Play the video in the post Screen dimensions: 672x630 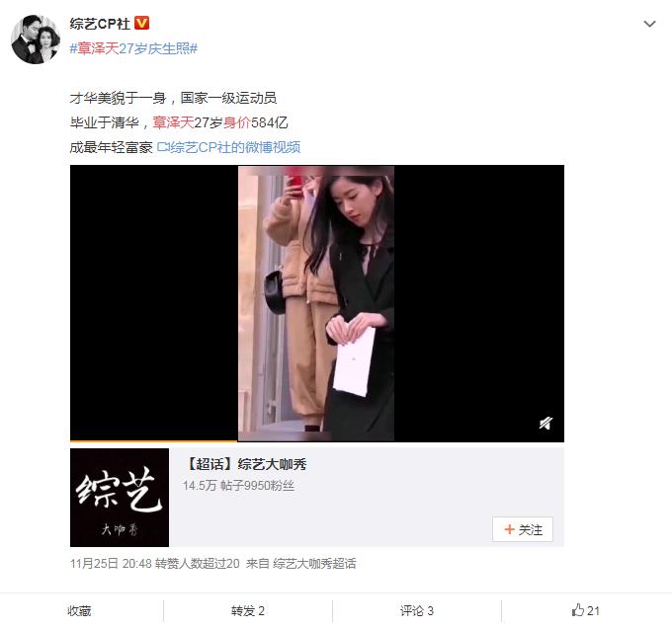(x=316, y=303)
